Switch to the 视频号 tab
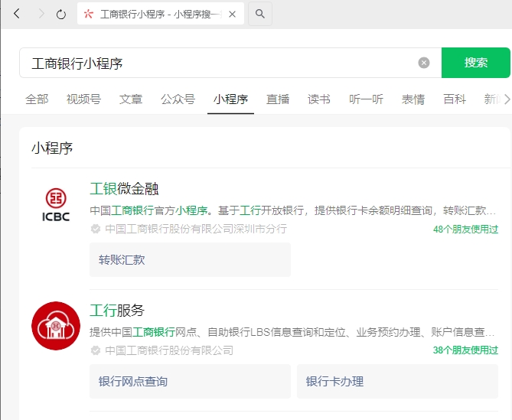512x420 pixels. click(83, 99)
